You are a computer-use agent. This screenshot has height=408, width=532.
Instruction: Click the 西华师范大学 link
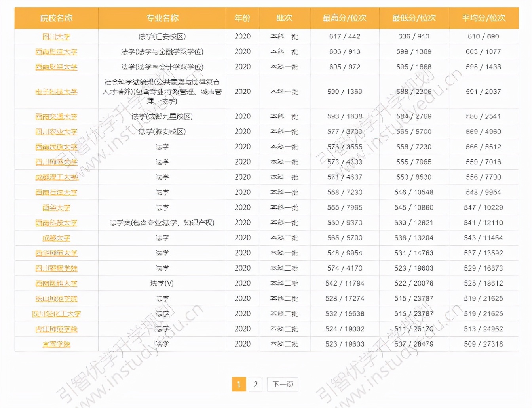[56, 253]
